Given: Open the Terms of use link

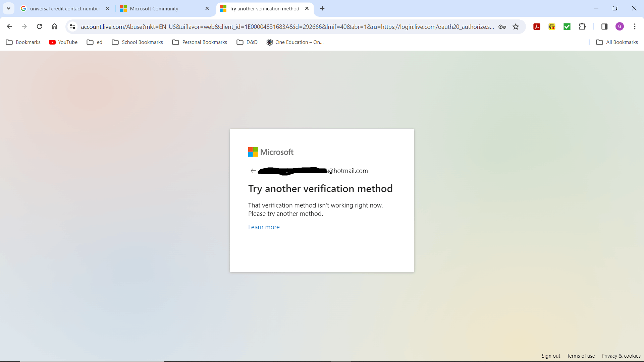Looking at the screenshot, I should 581,356.
